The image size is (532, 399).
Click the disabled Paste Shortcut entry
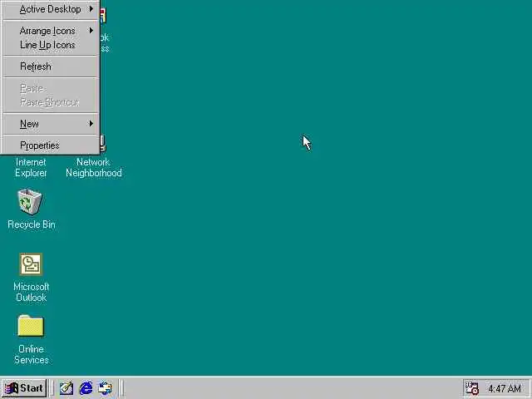click(x=50, y=102)
